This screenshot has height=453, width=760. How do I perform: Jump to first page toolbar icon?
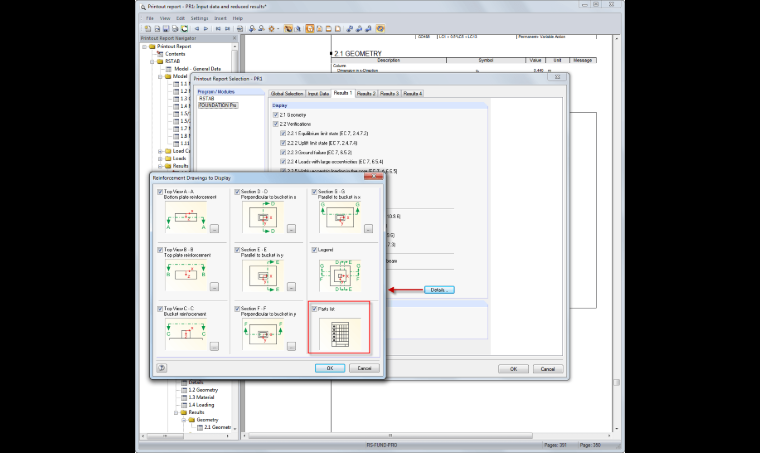(218, 29)
